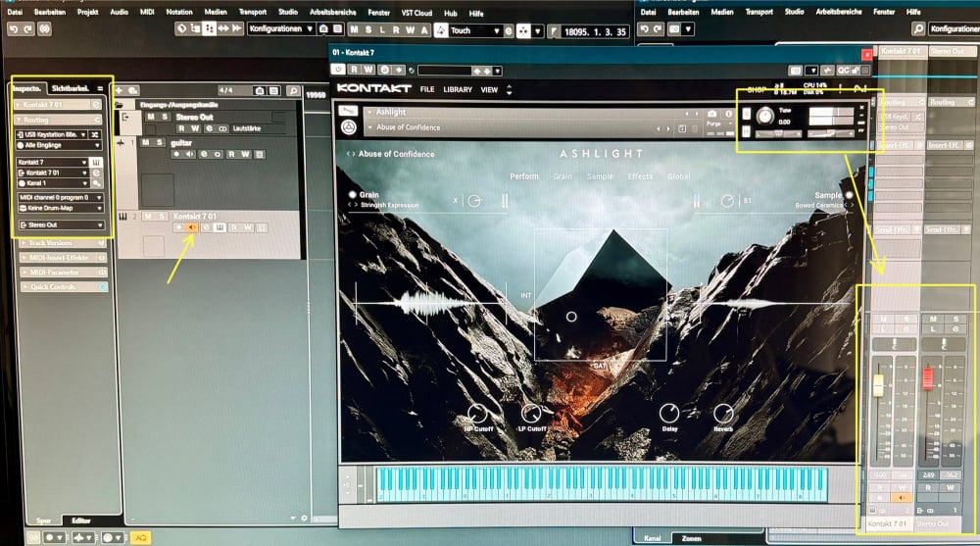
Task: Click the Add Track plus icon
Action: (119, 91)
